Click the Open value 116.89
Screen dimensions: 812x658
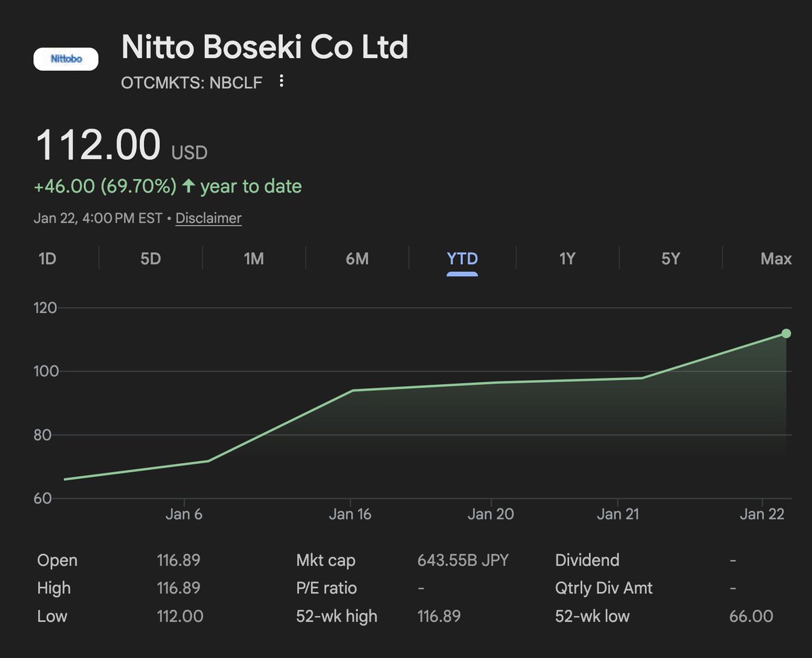point(179,561)
